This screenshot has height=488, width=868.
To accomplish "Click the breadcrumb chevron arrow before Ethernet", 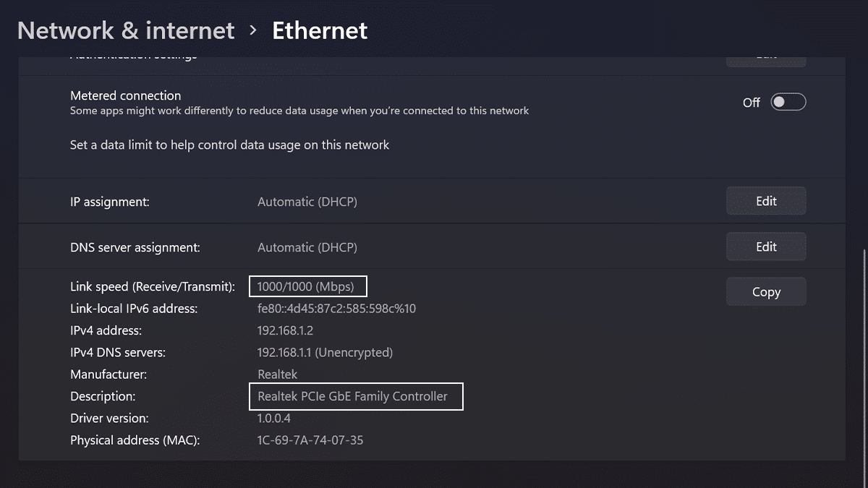I will 253,30.
